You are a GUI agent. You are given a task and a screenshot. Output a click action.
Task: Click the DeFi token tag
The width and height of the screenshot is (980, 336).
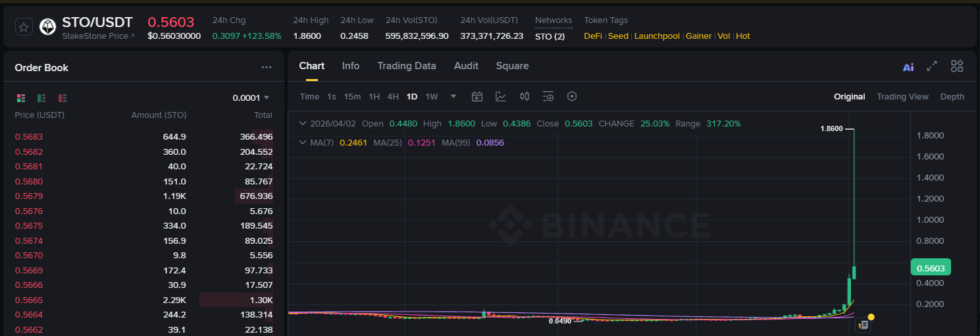[x=593, y=36]
